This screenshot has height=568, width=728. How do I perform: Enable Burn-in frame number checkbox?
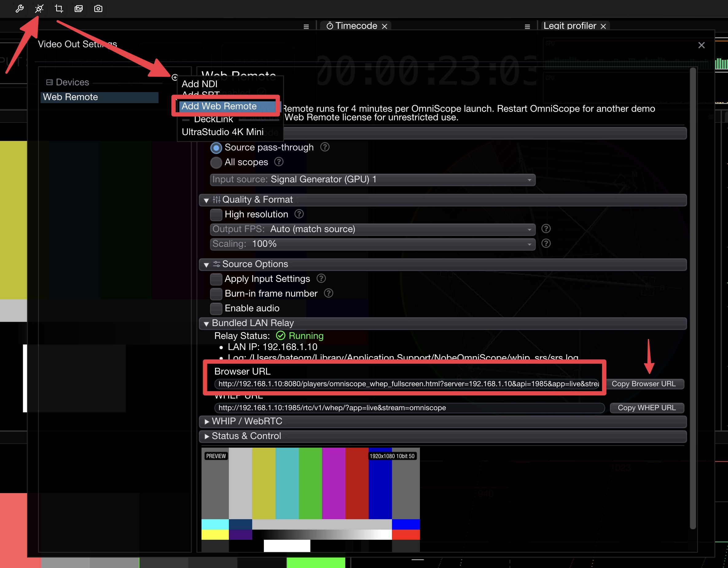(216, 294)
